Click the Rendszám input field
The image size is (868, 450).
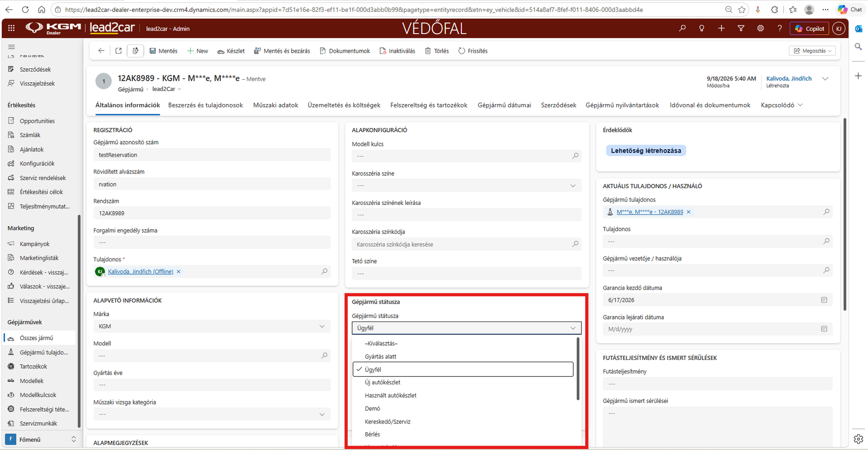tap(212, 213)
